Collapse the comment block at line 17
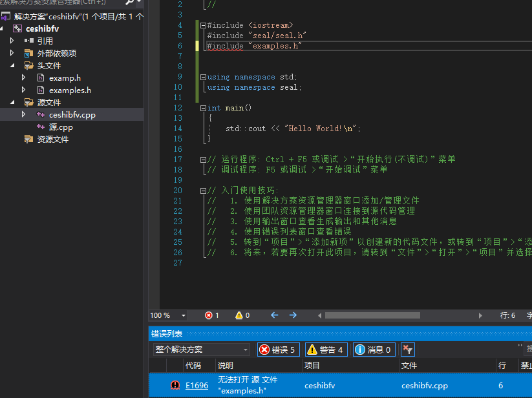The image size is (532, 398). click(203, 160)
